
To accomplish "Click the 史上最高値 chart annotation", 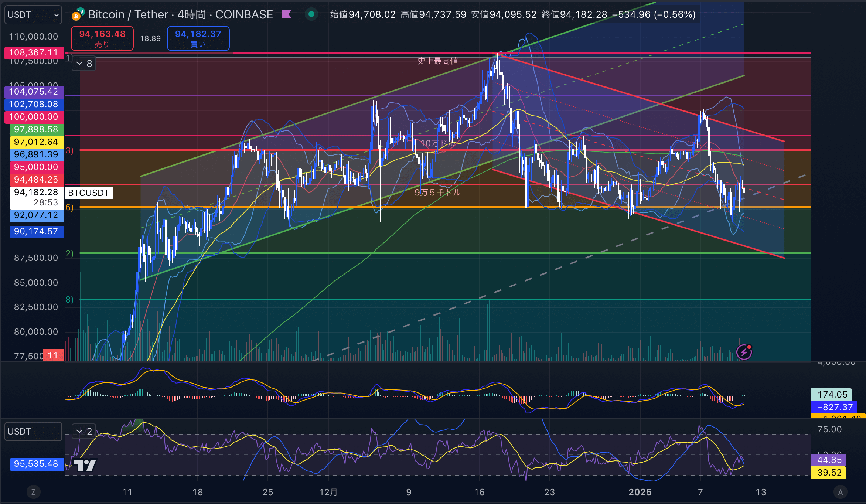I will [x=438, y=61].
